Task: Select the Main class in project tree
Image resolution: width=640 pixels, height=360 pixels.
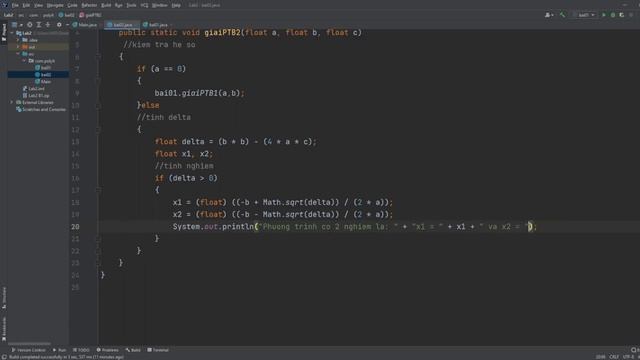Action: pyautogui.click(x=43, y=82)
